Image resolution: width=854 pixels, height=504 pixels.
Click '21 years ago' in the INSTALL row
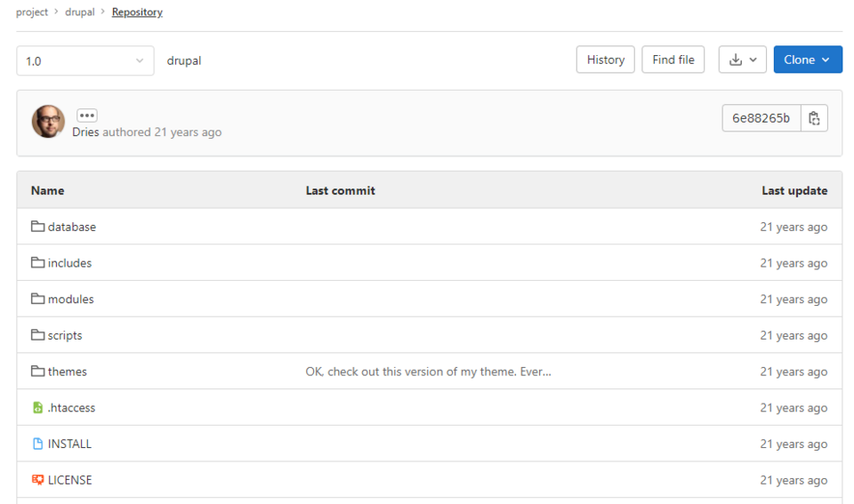[x=794, y=444]
